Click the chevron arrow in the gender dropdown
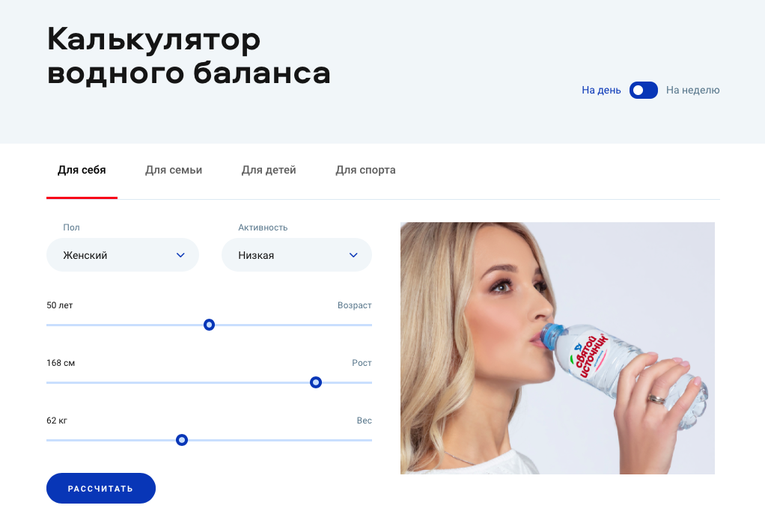Image resolution: width=765 pixels, height=532 pixels. coord(180,255)
